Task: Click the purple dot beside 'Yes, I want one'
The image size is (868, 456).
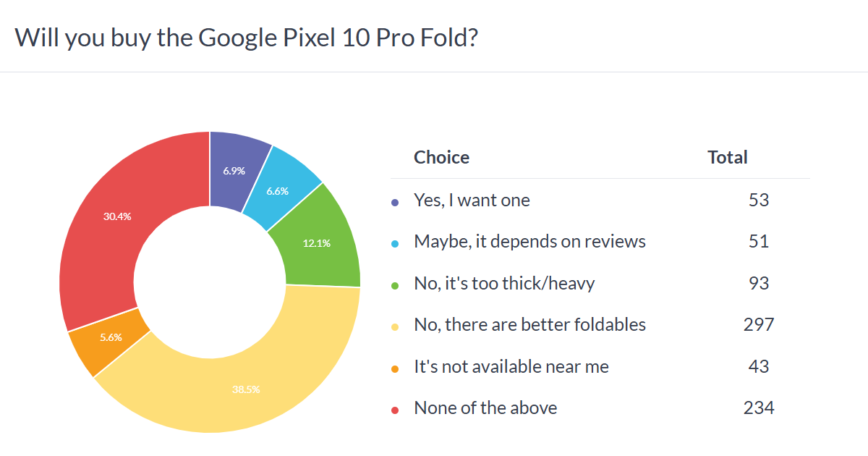Action: (395, 203)
